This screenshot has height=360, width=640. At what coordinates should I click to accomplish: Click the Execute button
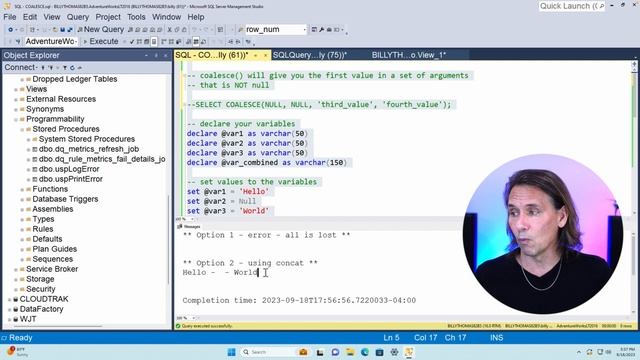point(101,42)
